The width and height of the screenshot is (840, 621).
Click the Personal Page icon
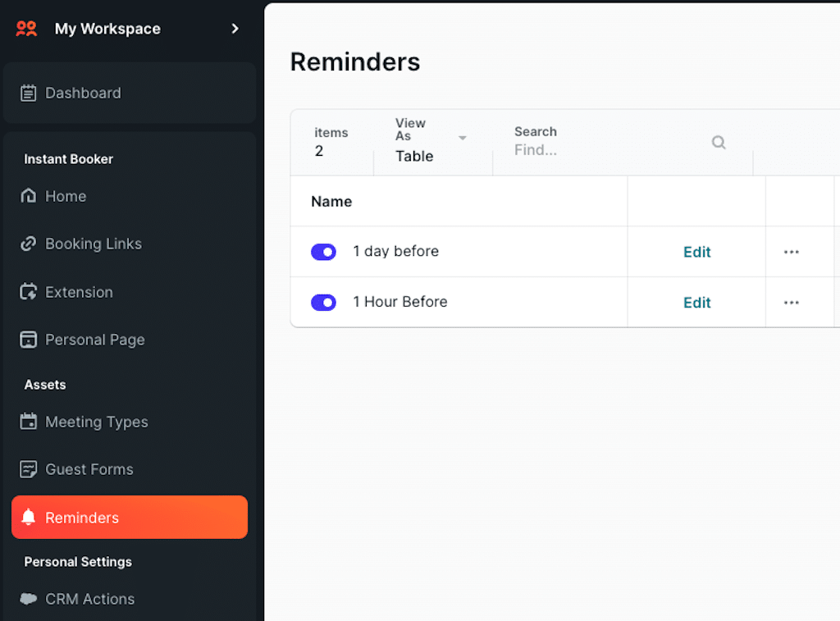pyautogui.click(x=29, y=340)
